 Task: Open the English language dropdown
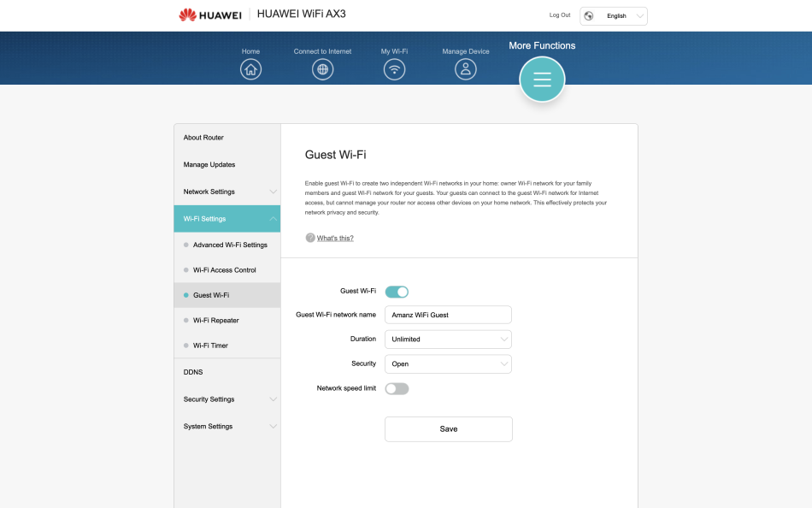(614, 16)
